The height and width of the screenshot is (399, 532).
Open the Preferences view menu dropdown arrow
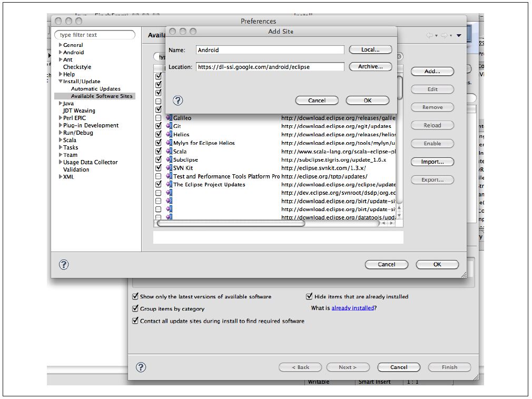[459, 35]
